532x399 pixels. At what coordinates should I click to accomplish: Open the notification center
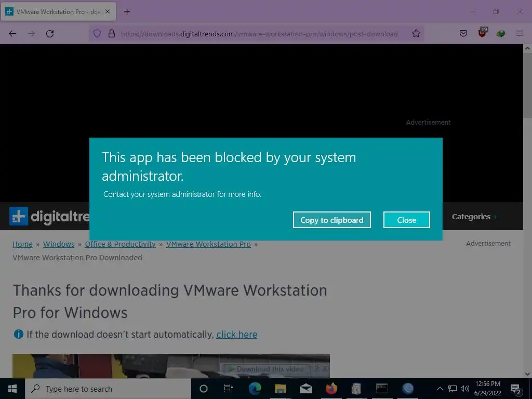click(x=516, y=389)
